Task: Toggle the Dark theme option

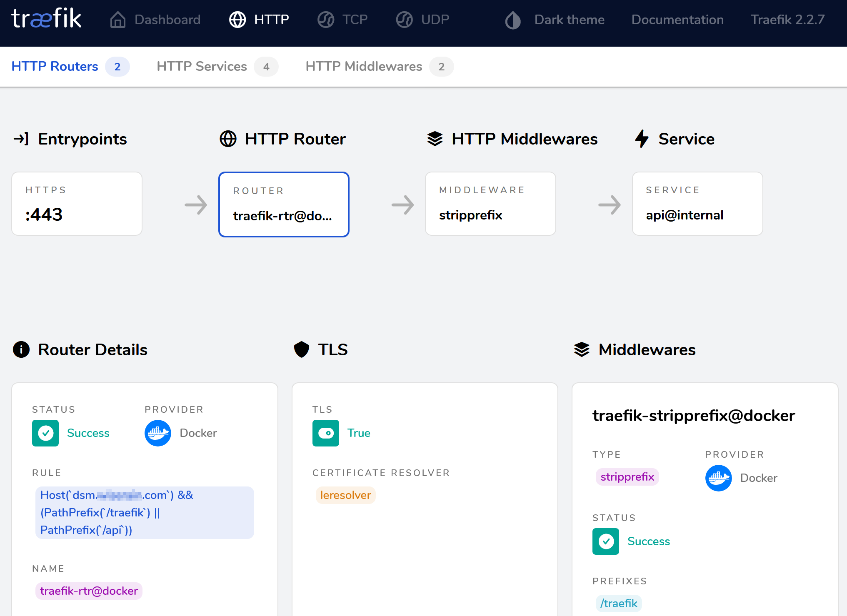Action: [555, 20]
